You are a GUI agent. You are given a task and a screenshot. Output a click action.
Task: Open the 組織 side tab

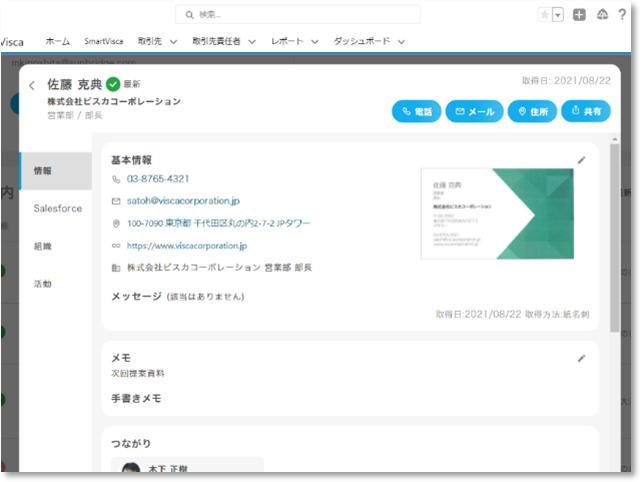coord(42,246)
